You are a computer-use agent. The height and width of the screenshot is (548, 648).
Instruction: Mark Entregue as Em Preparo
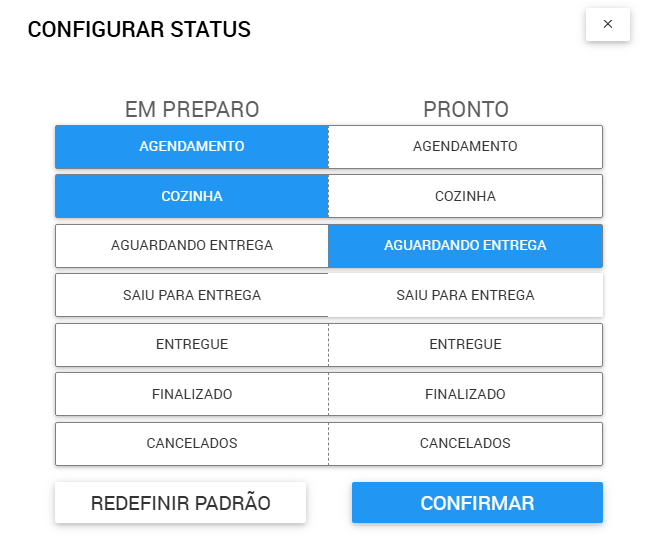[x=192, y=344]
